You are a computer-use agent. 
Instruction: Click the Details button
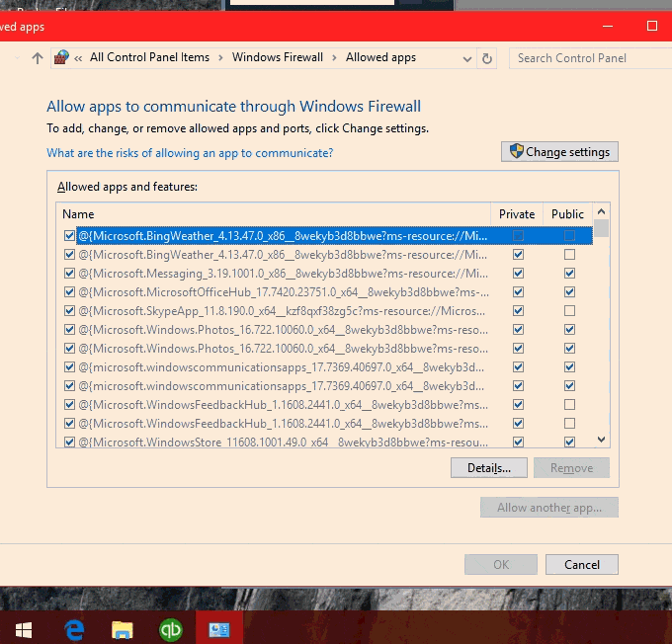(x=488, y=467)
